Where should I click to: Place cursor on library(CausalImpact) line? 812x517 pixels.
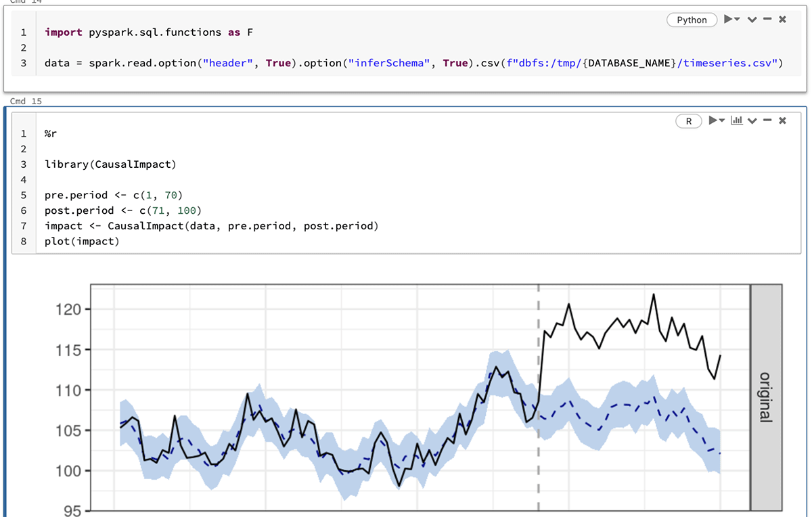coord(110,164)
